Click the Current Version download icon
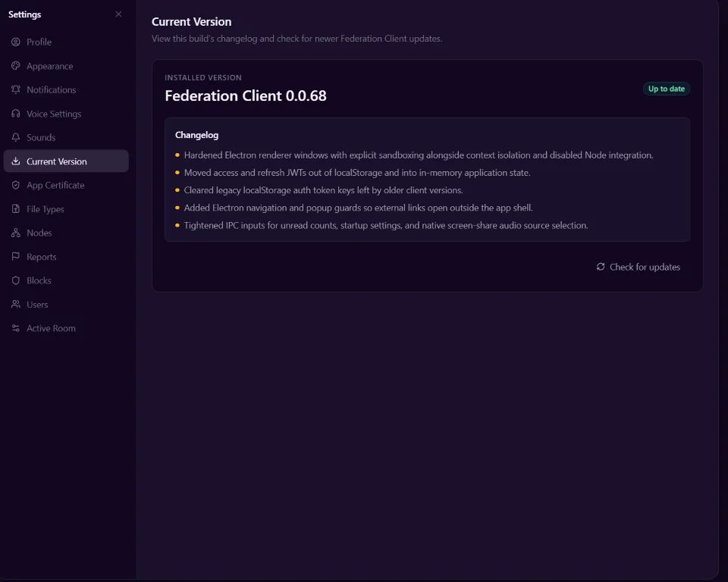The width and height of the screenshot is (728, 582). pyautogui.click(x=16, y=161)
